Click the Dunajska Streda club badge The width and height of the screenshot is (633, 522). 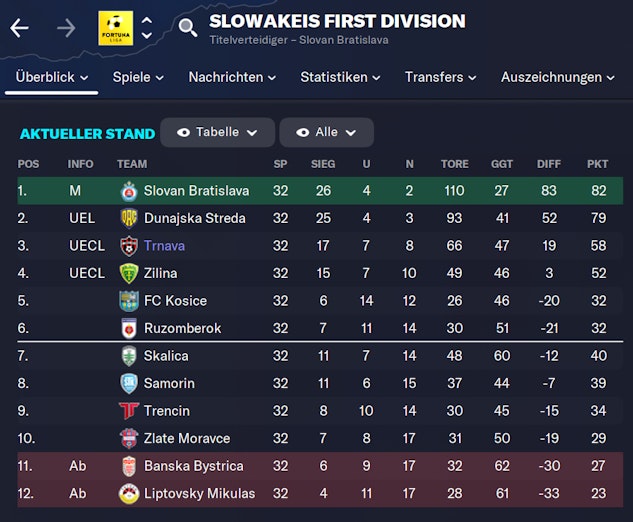tap(129, 218)
